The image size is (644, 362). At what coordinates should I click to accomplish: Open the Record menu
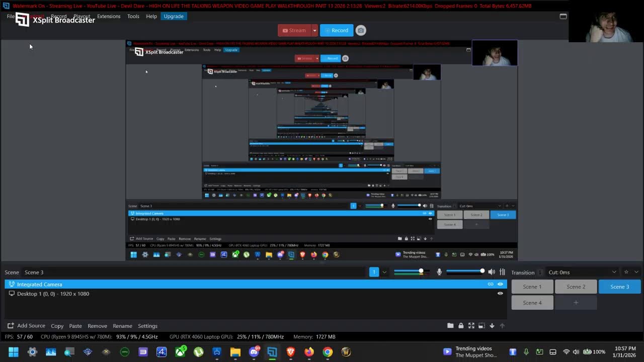(58, 16)
